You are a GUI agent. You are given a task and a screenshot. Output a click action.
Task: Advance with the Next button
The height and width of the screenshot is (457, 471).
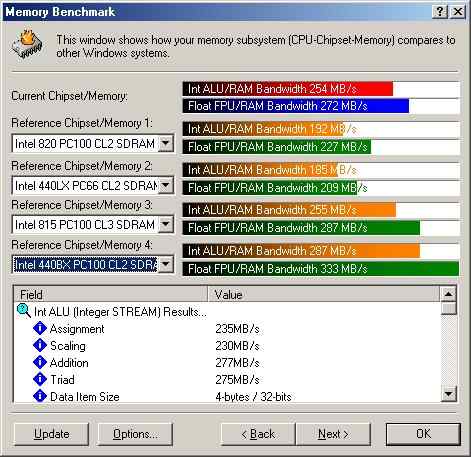[333, 434]
